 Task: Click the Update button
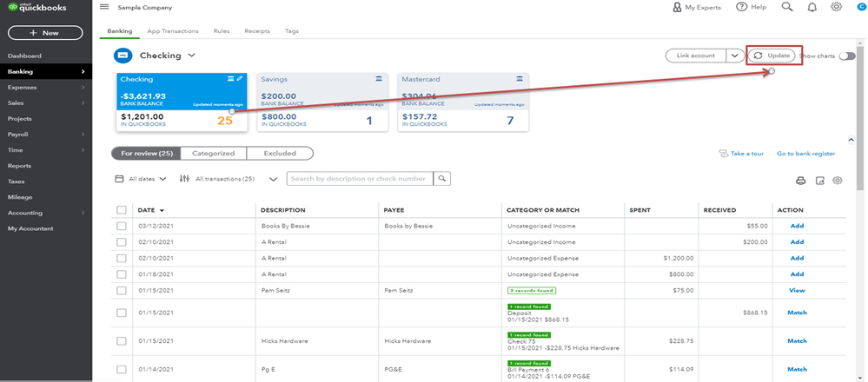pyautogui.click(x=772, y=56)
